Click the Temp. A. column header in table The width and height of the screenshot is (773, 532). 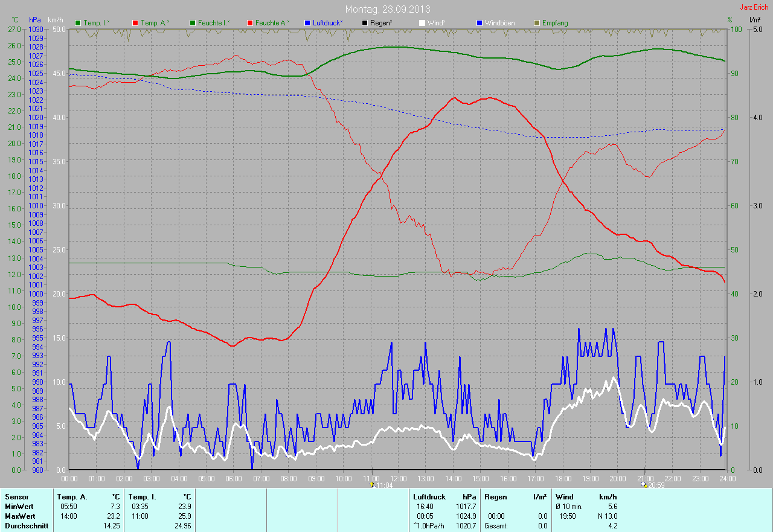pyautogui.click(x=72, y=496)
